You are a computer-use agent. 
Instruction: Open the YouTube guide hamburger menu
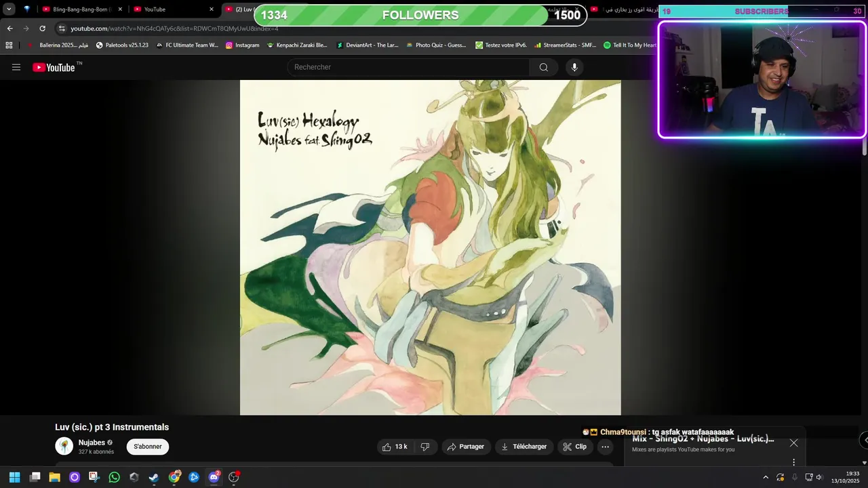point(16,67)
